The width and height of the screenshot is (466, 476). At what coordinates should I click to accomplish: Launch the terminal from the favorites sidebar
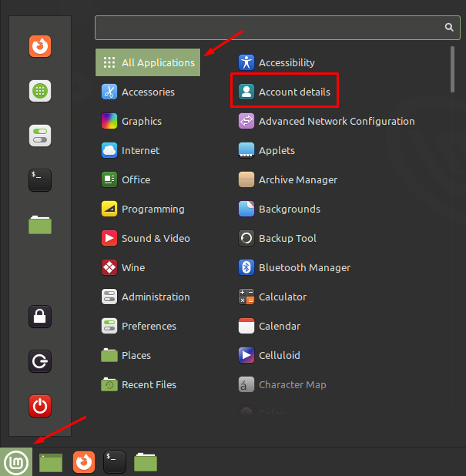click(40, 179)
